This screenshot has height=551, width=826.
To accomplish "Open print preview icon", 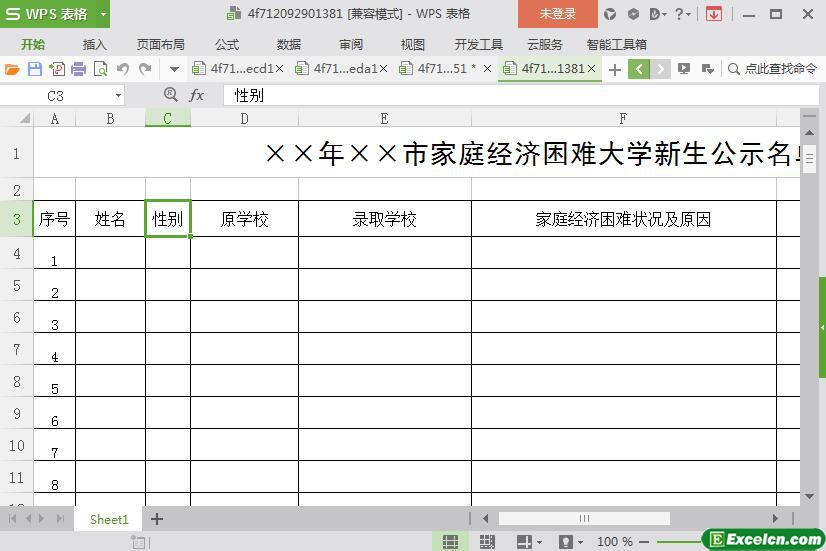I will [x=100, y=69].
